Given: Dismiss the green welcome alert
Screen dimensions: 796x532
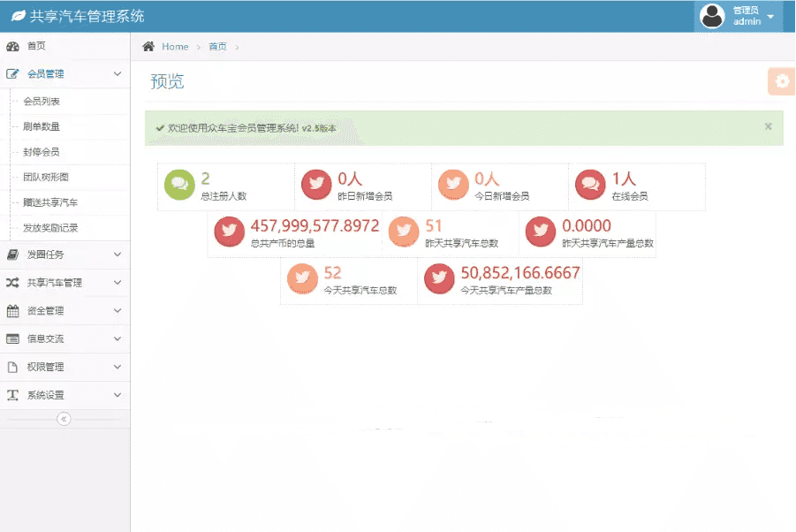Looking at the screenshot, I should [768, 126].
